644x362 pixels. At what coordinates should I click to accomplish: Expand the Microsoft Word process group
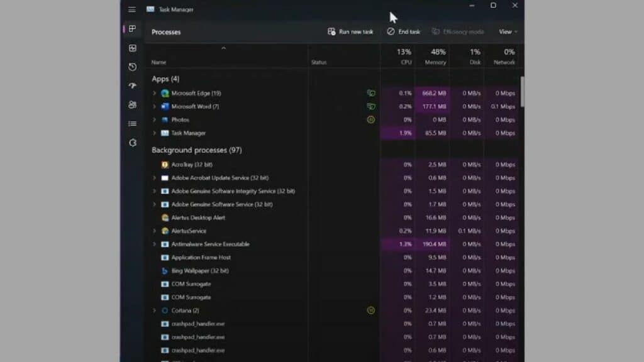click(x=155, y=106)
